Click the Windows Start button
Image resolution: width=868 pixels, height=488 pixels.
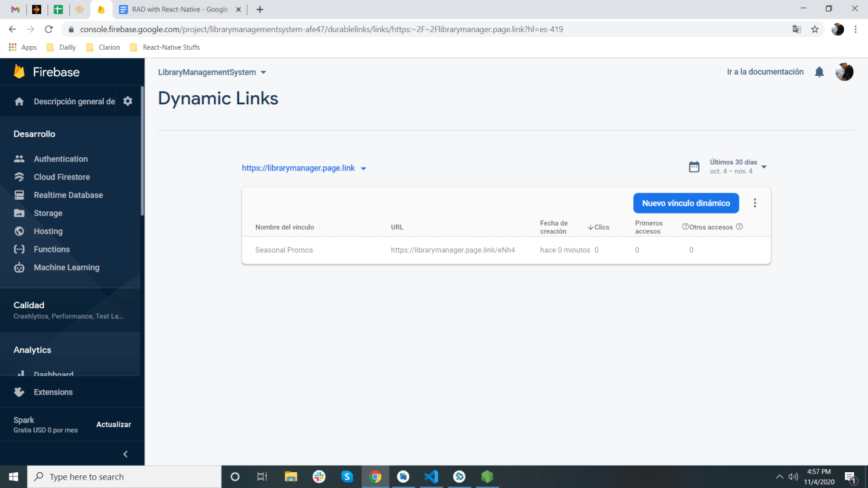coord(13,476)
